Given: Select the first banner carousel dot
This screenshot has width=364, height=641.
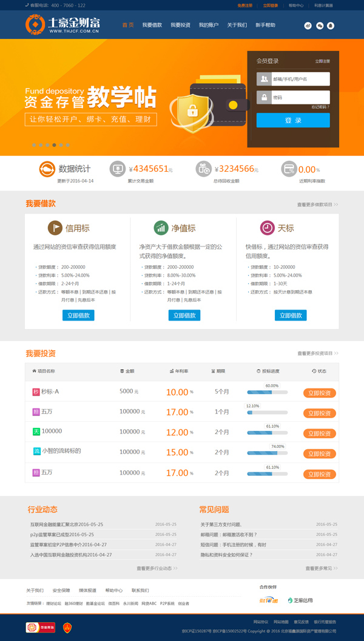Looking at the screenshot, I should tap(34, 145).
